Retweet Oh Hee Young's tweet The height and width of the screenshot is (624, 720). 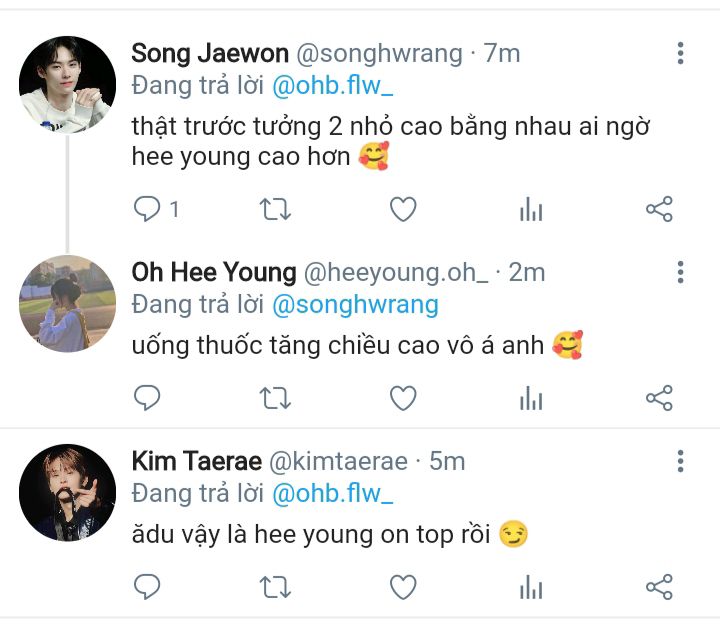click(x=275, y=398)
